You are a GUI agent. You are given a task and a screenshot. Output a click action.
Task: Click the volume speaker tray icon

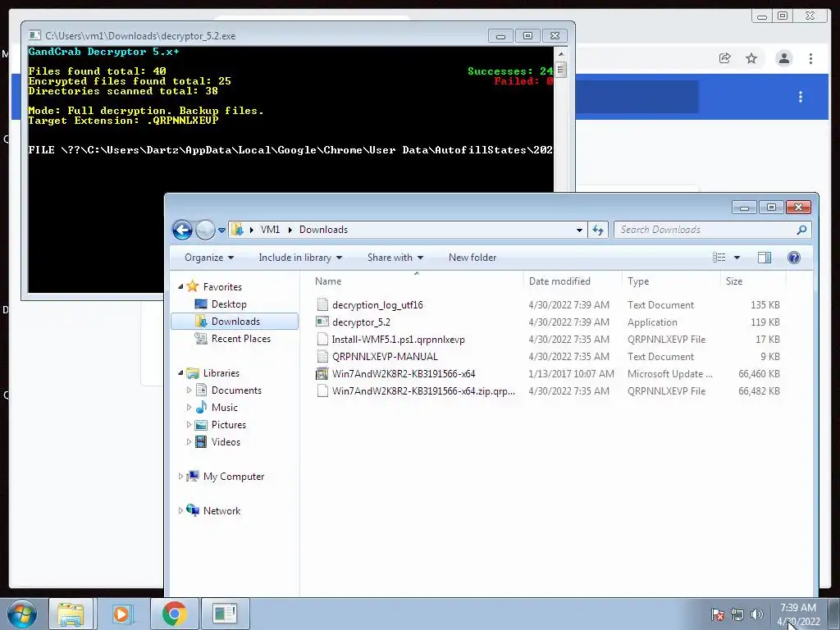point(757,614)
